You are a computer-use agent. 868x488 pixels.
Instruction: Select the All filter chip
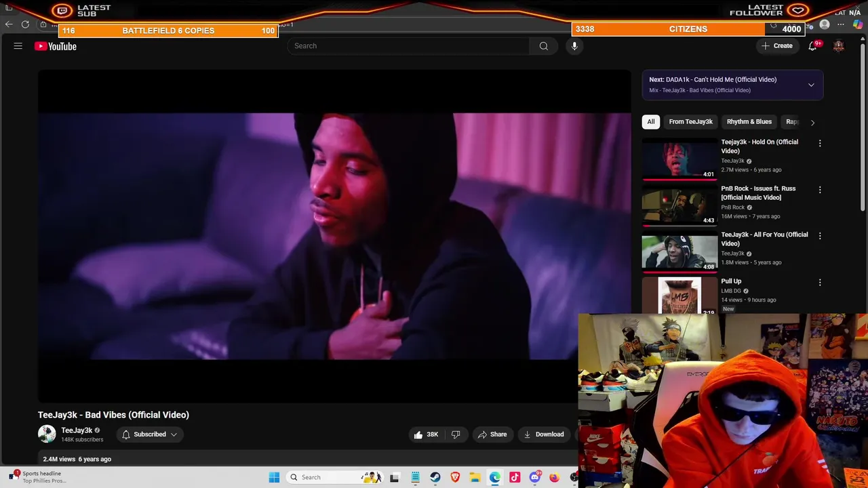(x=651, y=122)
